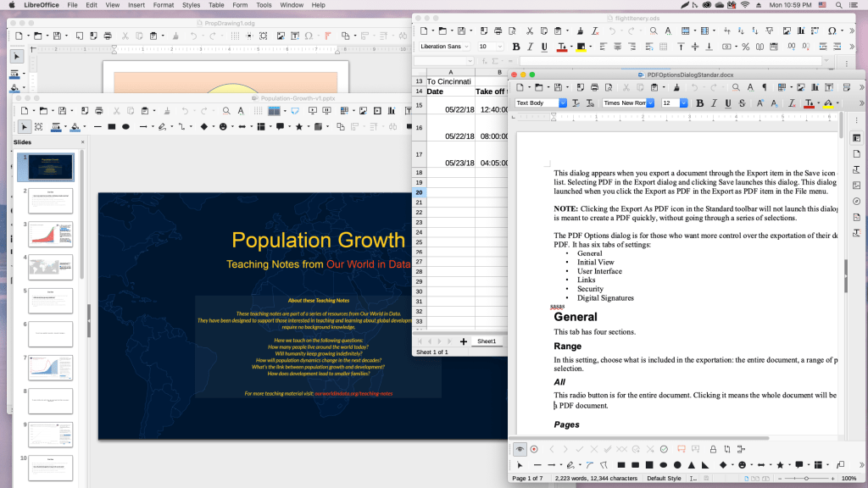Click the add sheet plus button
The width and height of the screenshot is (868, 488).
pos(463,341)
